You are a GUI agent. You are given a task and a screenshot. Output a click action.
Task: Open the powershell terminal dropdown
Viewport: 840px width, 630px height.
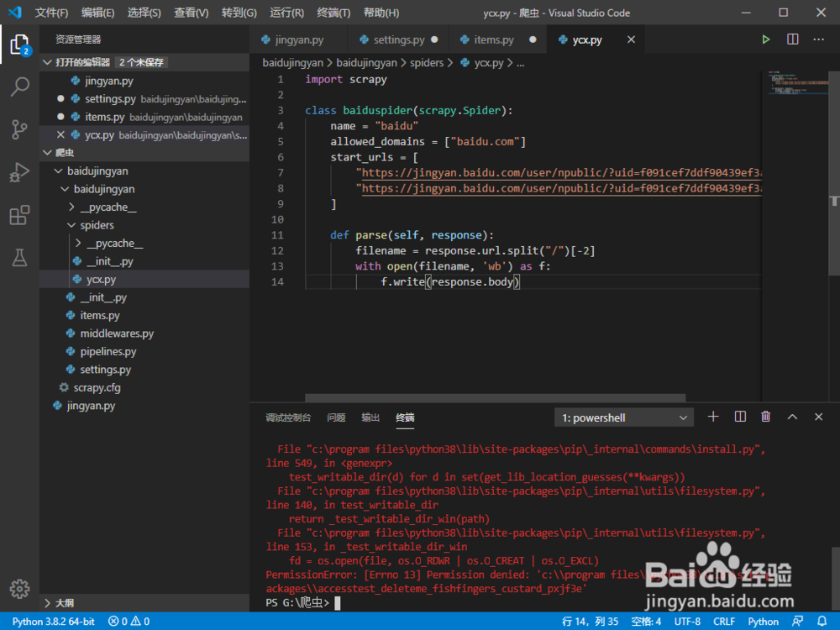[623, 417]
